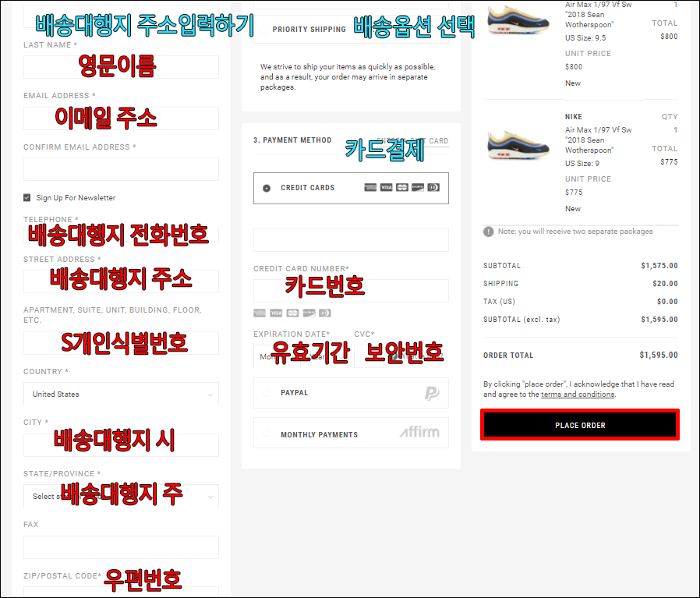Screen dimensions: 700x598
Task: Open the Country dropdown showing United States
Action: 121,394
